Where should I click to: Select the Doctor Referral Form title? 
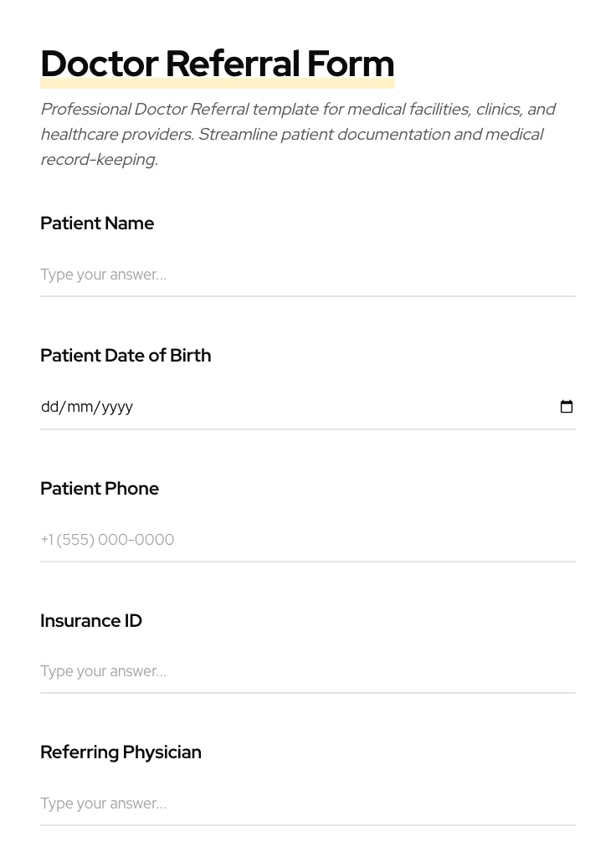coord(218,63)
